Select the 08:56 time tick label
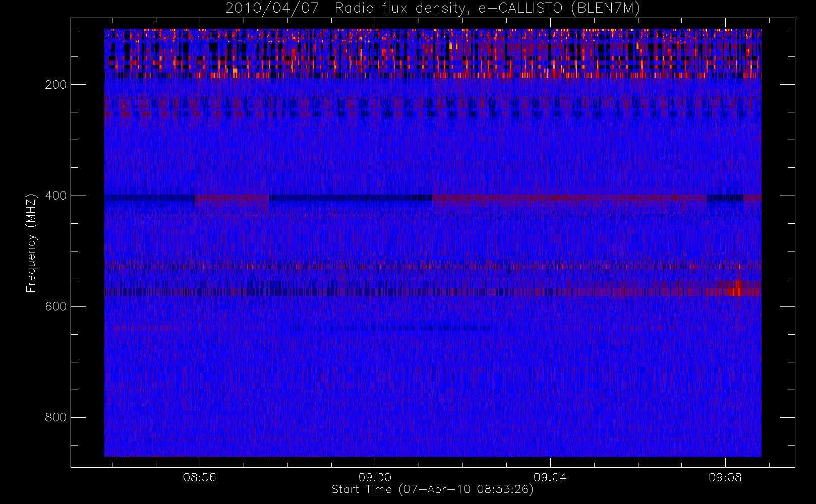Screen dimensions: 816x504 coord(200,477)
